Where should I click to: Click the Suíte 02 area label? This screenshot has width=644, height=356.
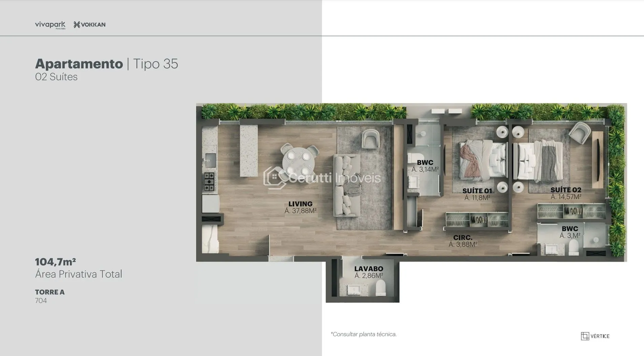click(566, 193)
